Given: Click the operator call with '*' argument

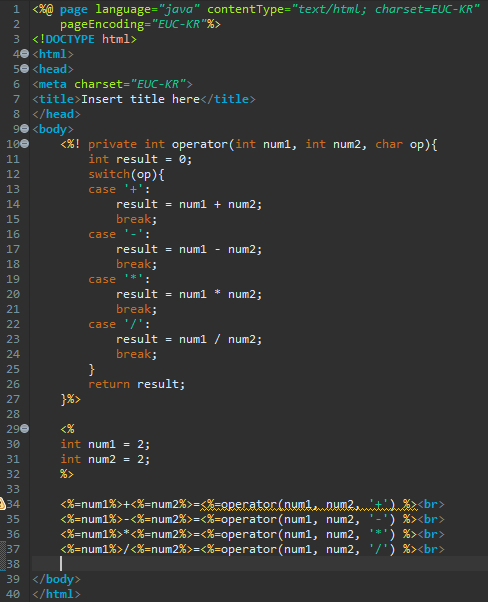Looking at the screenshot, I should (x=308, y=534).
